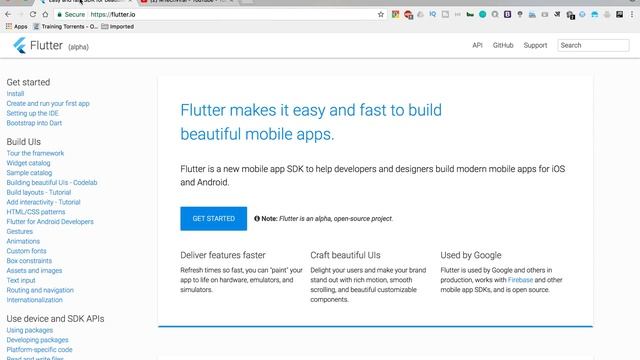Click the Build UIs sidebar heading
Screen dimensions: 640x360
pyautogui.click(x=23, y=142)
